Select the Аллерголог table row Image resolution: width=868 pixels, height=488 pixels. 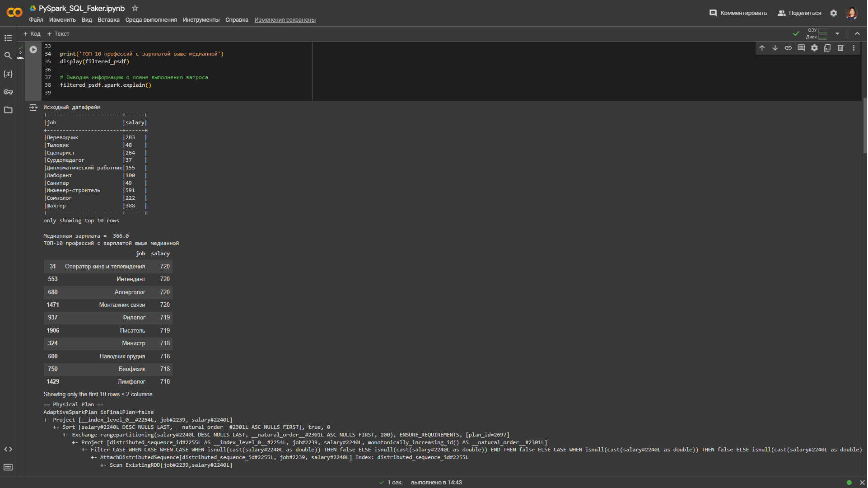[108, 292]
